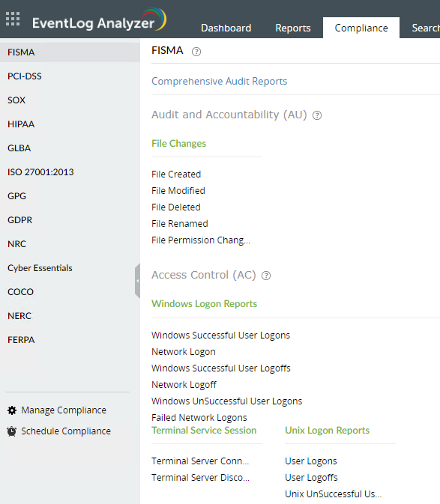
Task: Click the Unix Logon Reports heading
Action: coord(327,431)
